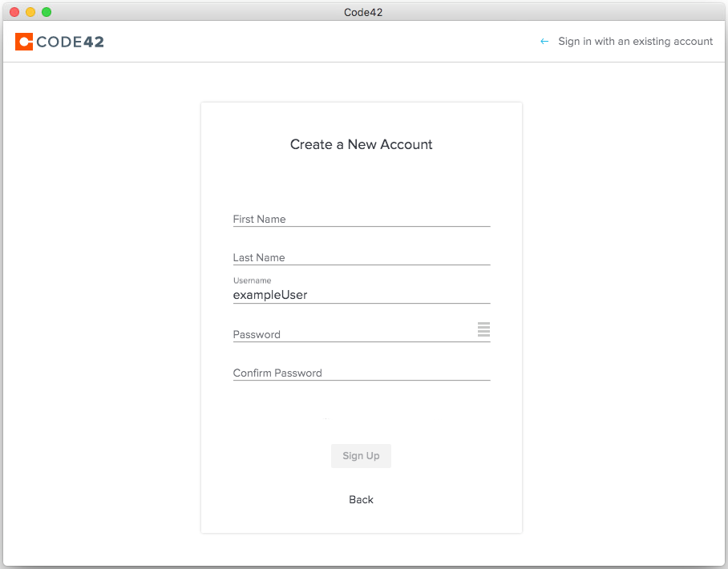Screen dimensions: 728x569
Task: Click the Password field label text
Action: pos(257,334)
